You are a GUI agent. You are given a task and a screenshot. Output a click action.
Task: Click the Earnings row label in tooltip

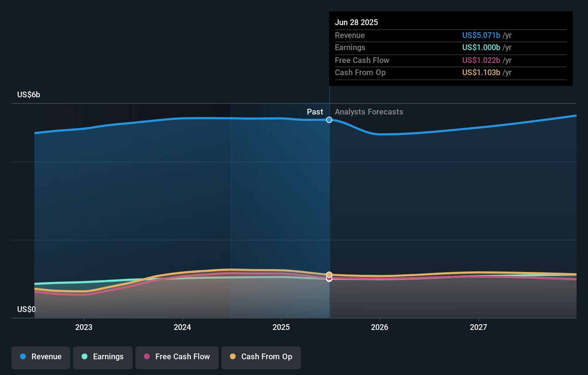tap(350, 47)
